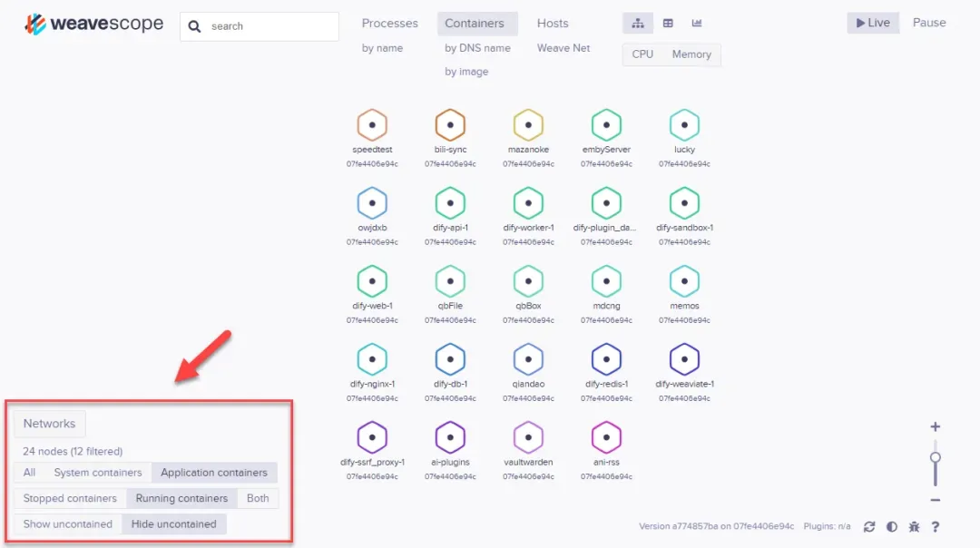The width and height of the screenshot is (980, 548).
Task: Zoom out with the minus button
Action: 935,500
